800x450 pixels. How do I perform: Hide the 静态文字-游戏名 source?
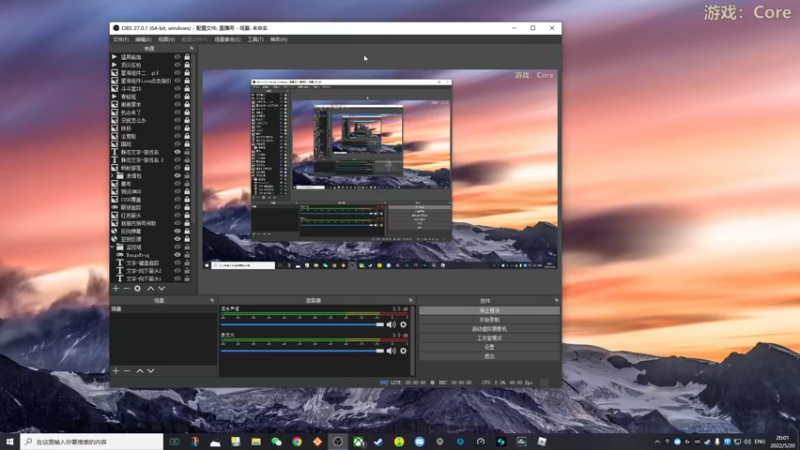pyautogui.click(x=178, y=152)
